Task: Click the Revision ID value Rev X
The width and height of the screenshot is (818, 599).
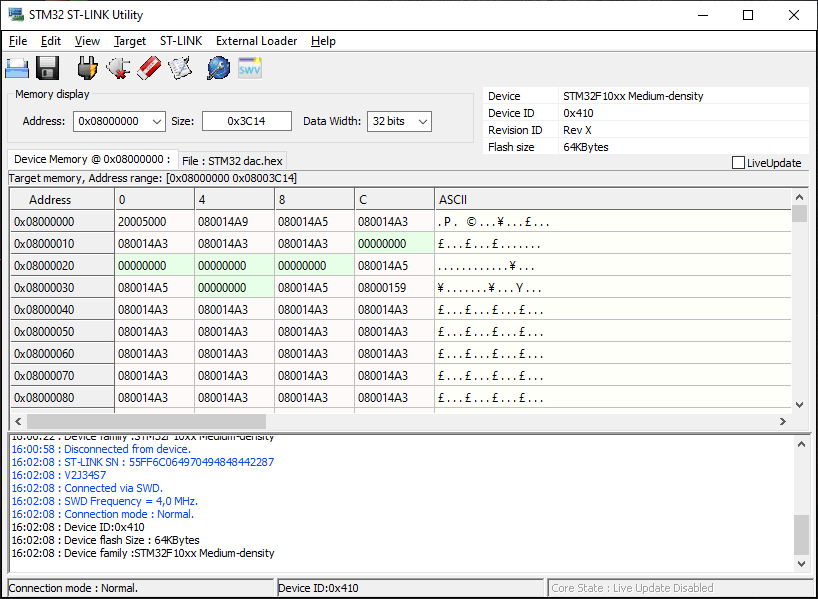Action: pos(577,130)
